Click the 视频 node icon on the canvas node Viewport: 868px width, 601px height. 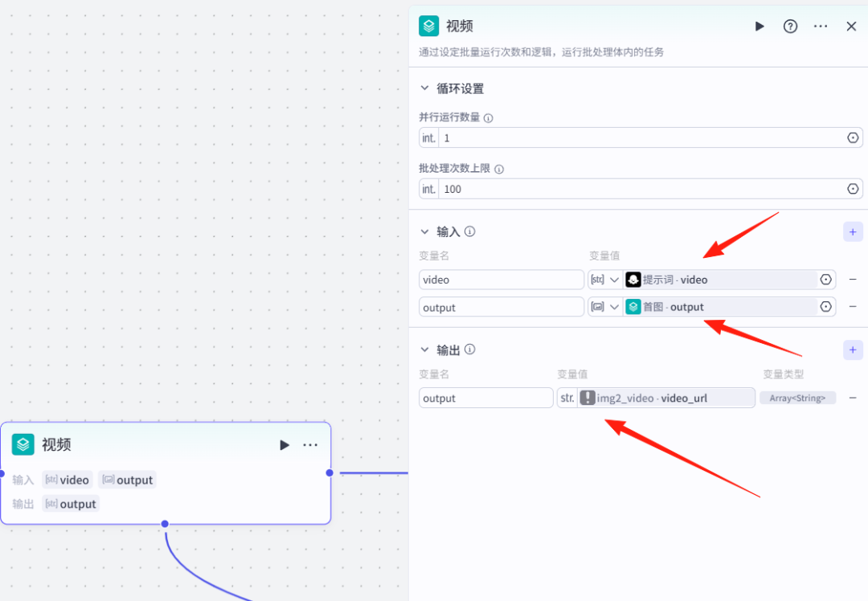(x=22, y=444)
